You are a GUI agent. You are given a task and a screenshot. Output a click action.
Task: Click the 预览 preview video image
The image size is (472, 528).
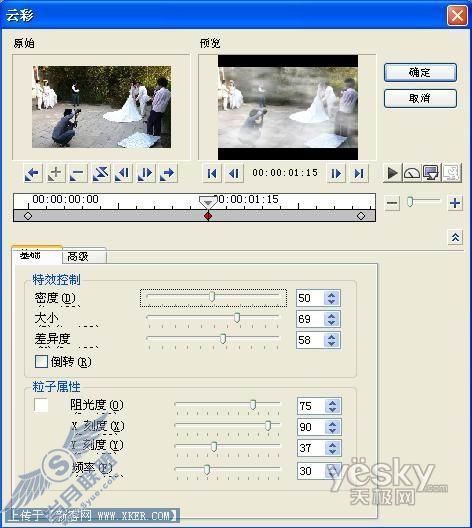(288, 107)
